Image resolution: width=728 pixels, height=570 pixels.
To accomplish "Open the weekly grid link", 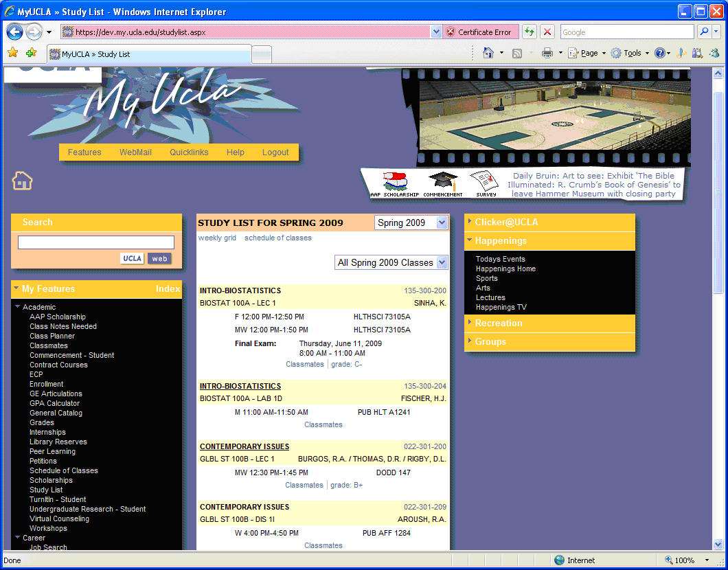I will (217, 238).
